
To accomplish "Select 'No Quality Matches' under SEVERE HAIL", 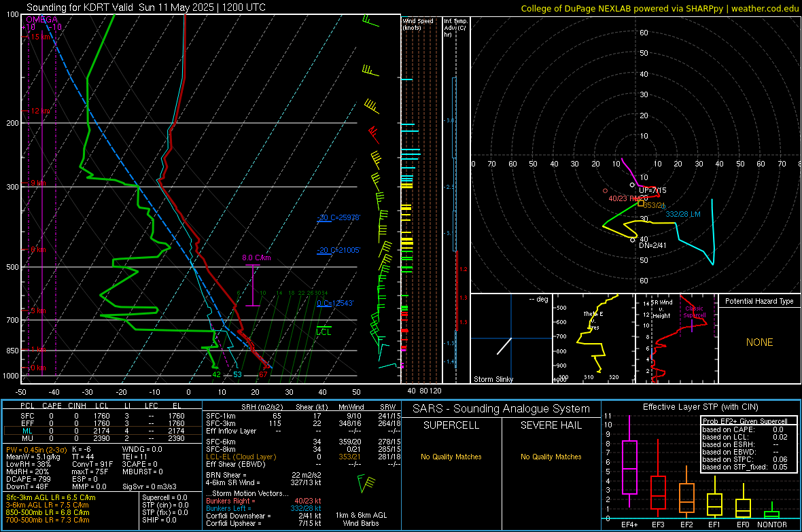I will (x=551, y=457).
